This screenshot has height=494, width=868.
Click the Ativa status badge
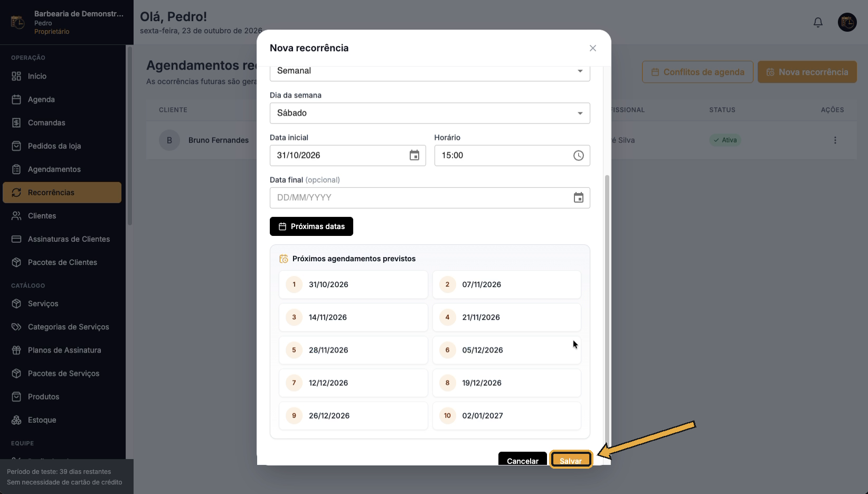click(725, 140)
